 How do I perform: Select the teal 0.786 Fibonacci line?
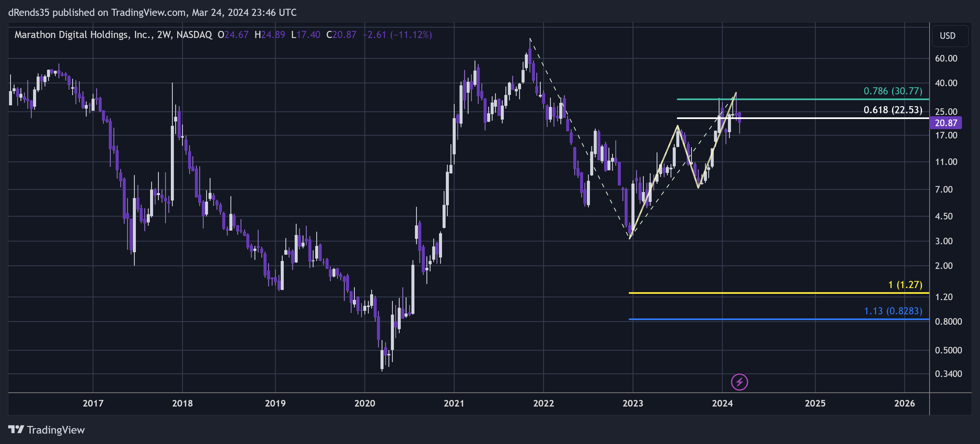803,99
